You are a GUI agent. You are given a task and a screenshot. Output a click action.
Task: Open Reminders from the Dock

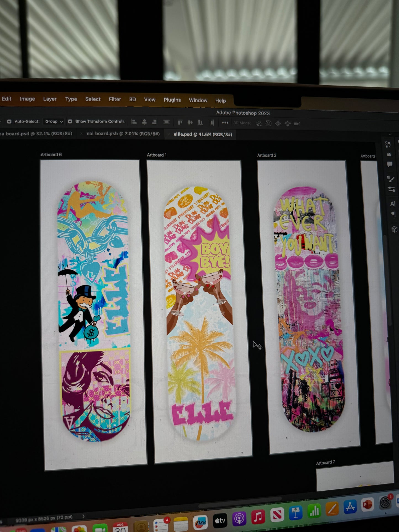point(161,525)
